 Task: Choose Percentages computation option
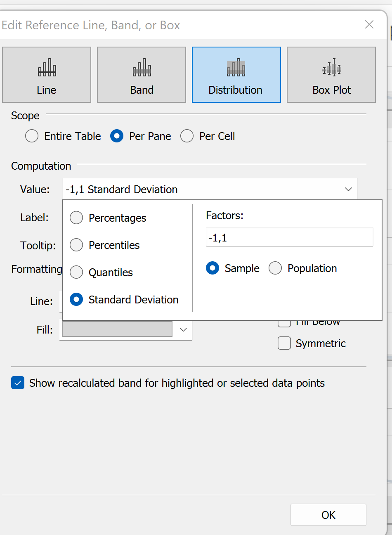(76, 218)
